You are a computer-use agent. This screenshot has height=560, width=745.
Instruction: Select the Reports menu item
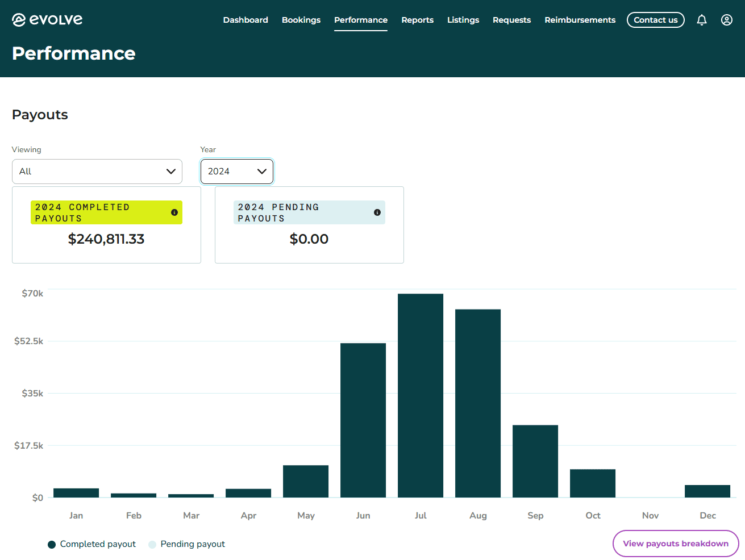(417, 20)
